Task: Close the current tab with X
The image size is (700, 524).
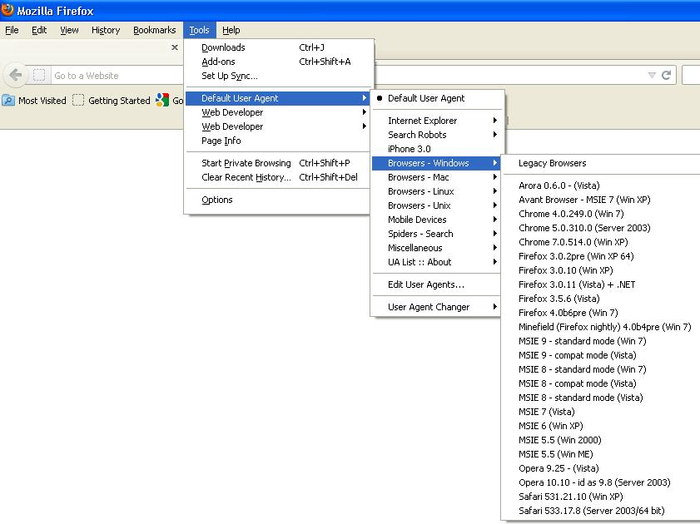Action: tap(175, 47)
